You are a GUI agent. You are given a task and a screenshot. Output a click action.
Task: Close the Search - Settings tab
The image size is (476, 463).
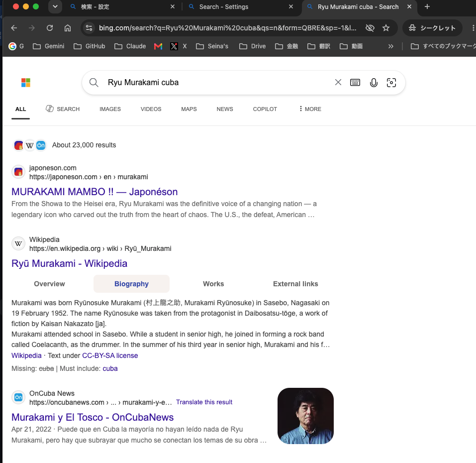click(291, 6)
